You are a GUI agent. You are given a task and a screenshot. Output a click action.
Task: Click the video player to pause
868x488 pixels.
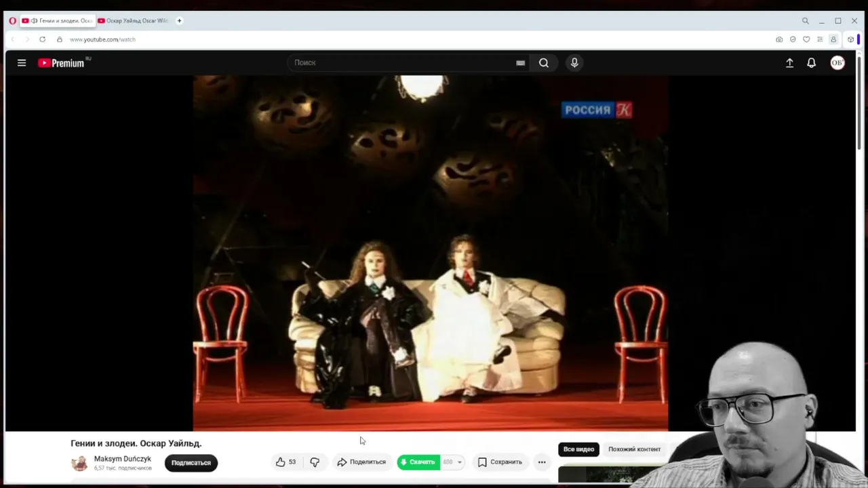click(431, 253)
